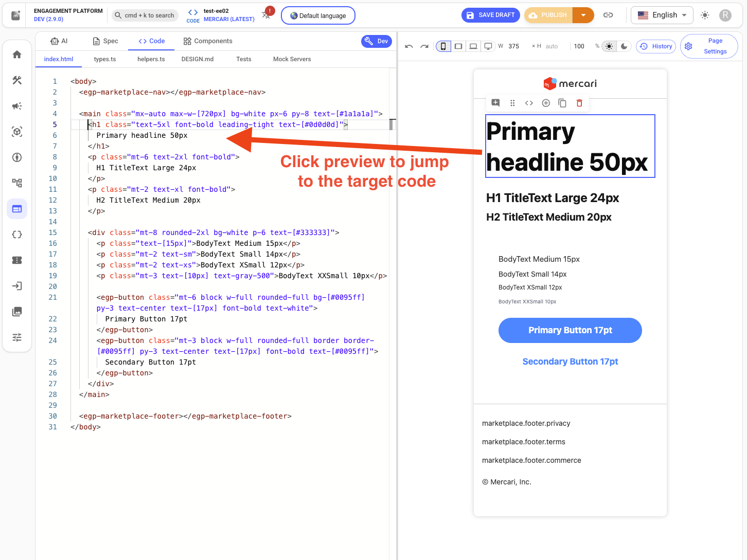
Task: Open the test-ee02 code version selector
Action: pos(221,15)
